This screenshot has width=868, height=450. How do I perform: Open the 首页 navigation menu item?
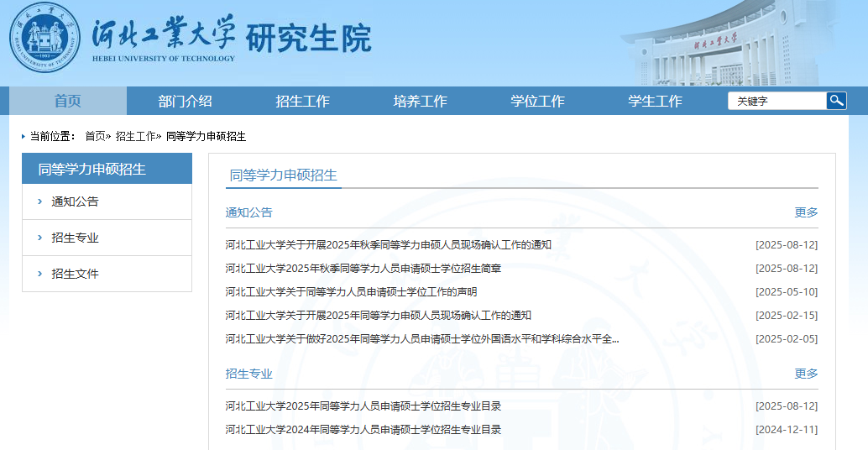coord(67,101)
